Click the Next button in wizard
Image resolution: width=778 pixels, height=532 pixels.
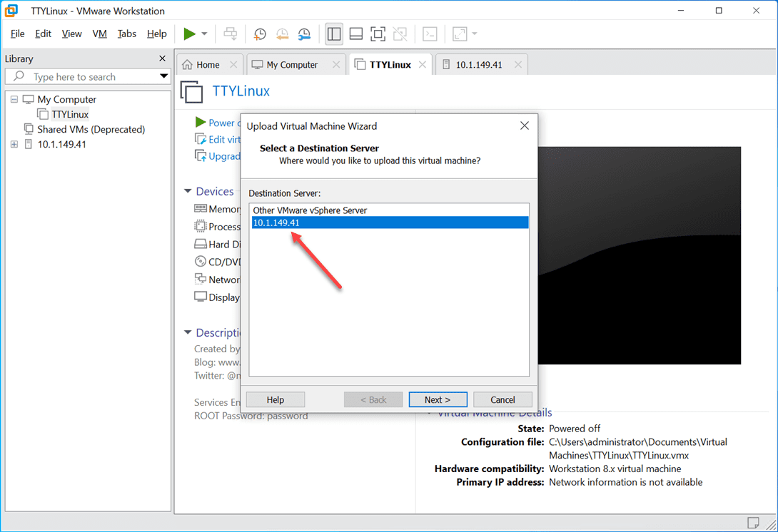(x=438, y=399)
